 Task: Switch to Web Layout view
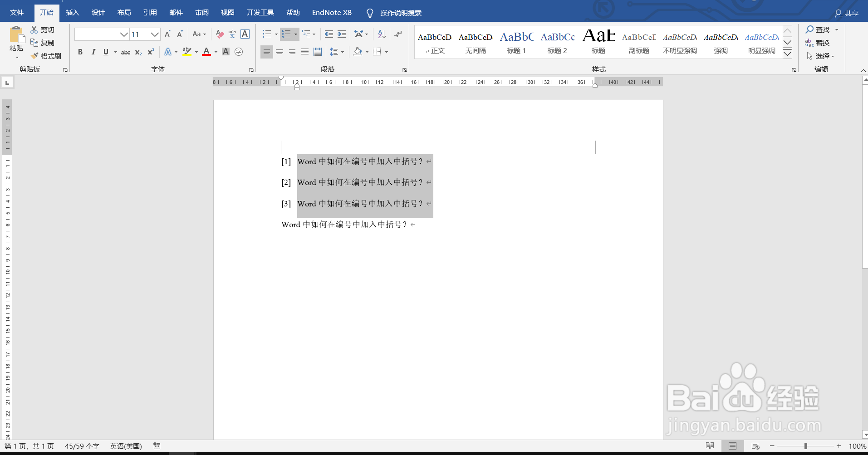(755, 446)
